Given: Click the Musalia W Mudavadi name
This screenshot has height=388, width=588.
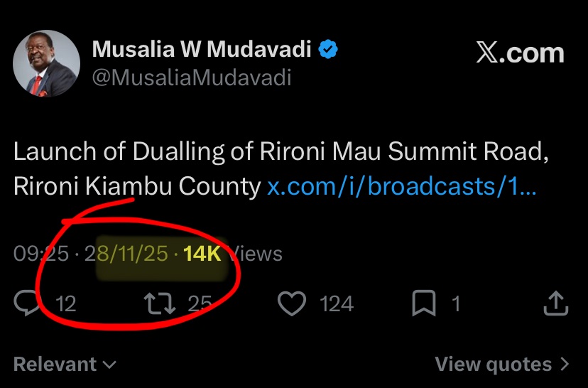Looking at the screenshot, I should 202,49.
